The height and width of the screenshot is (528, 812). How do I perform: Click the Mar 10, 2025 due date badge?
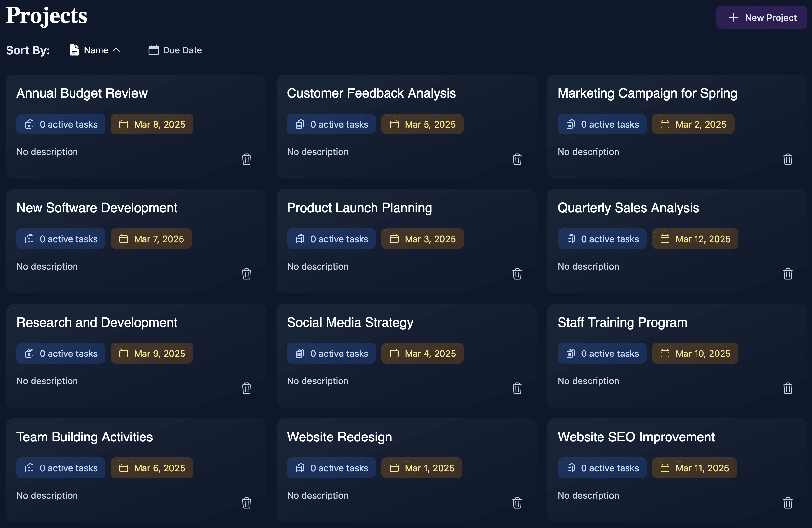pyautogui.click(x=695, y=354)
